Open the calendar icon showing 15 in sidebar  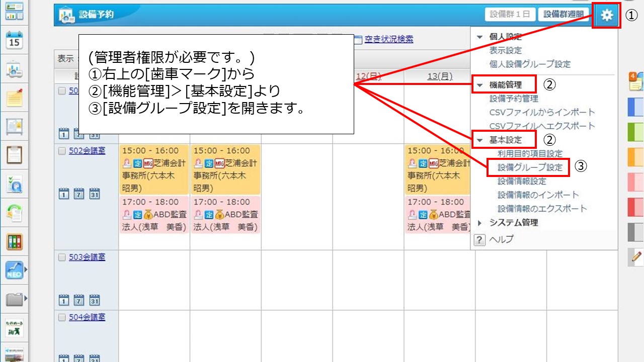coord(15,41)
